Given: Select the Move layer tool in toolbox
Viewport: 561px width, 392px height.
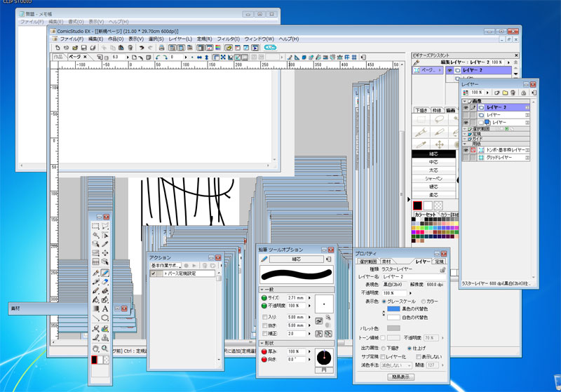Looking at the screenshot, I should [104, 253].
